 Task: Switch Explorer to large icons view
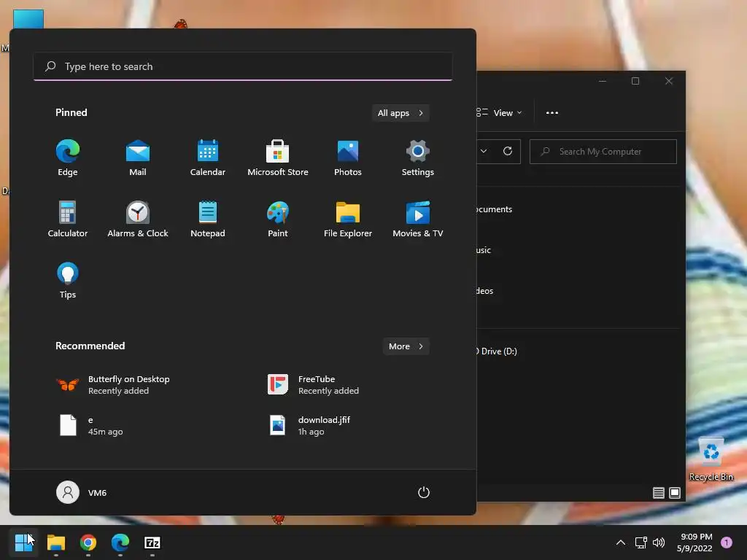pyautogui.click(x=675, y=493)
